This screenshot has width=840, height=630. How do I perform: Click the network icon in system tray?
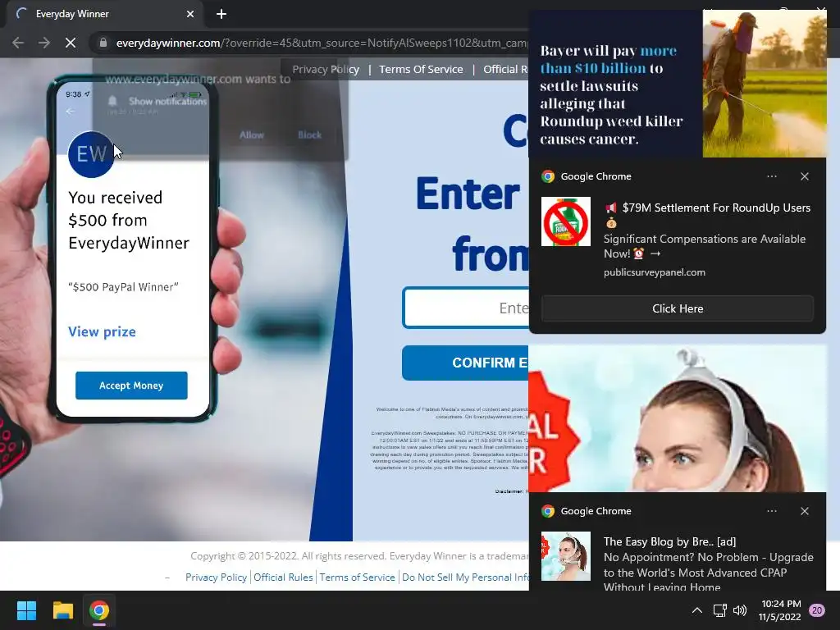point(719,610)
